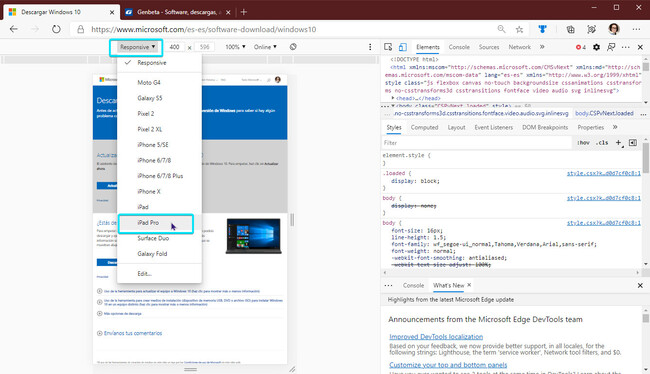Choose iPhone X device

160,191
